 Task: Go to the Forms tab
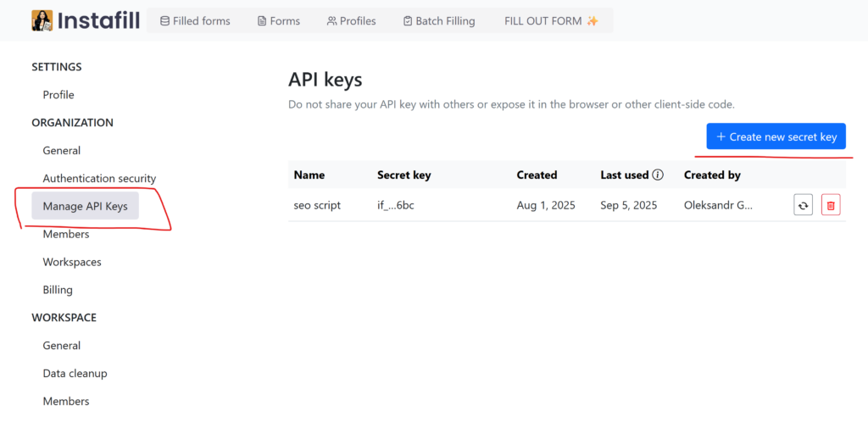pyautogui.click(x=278, y=21)
